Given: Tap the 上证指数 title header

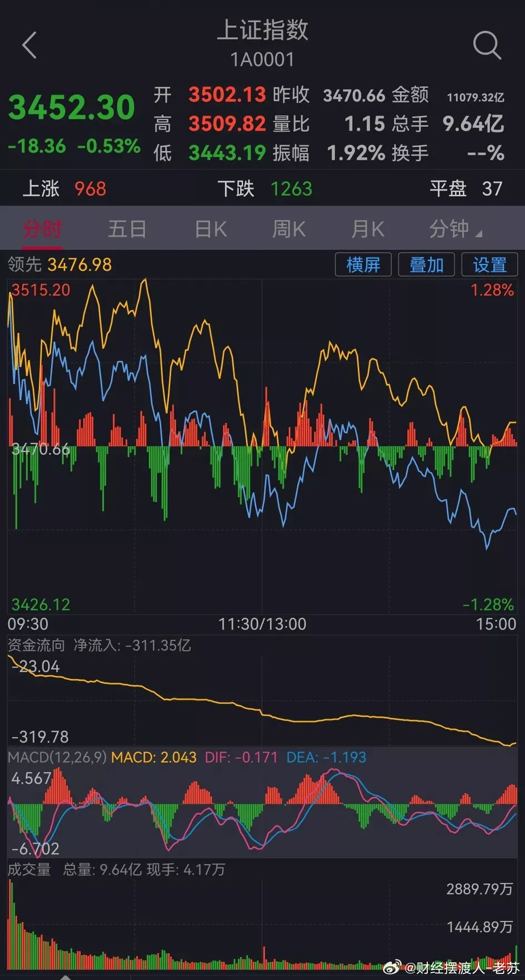Looking at the screenshot, I should pyautogui.click(x=262, y=30).
